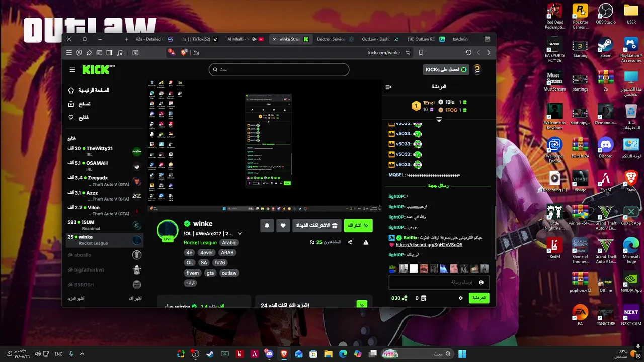The height and width of the screenshot is (362, 644).
Task: Click the bookmark icon in address bar
Action: (421, 52)
